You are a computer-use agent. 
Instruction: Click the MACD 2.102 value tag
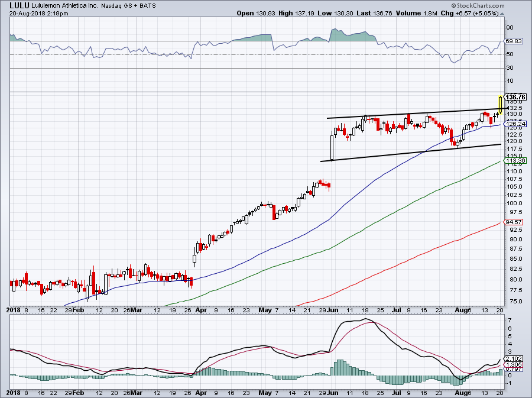pyautogui.click(x=514, y=358)
